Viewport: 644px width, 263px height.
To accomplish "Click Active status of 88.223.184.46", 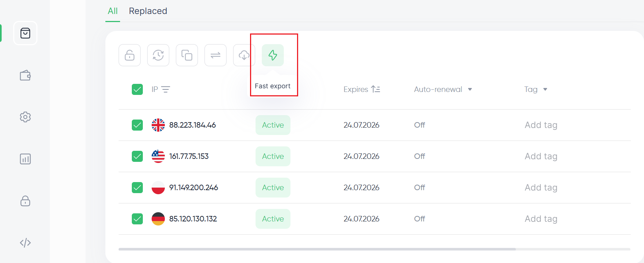I will click(x=273, y=125).
